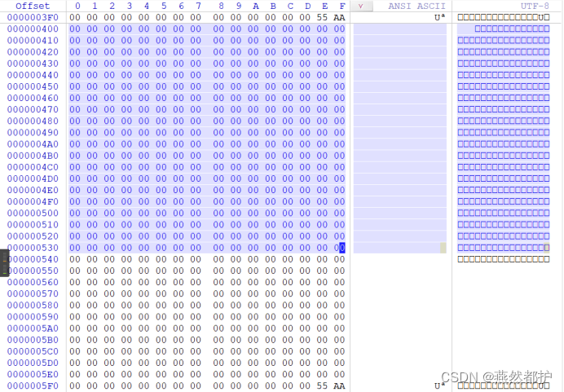Click hex column header 8
This screenshot has height=392, width=564.
pos(221,7)
